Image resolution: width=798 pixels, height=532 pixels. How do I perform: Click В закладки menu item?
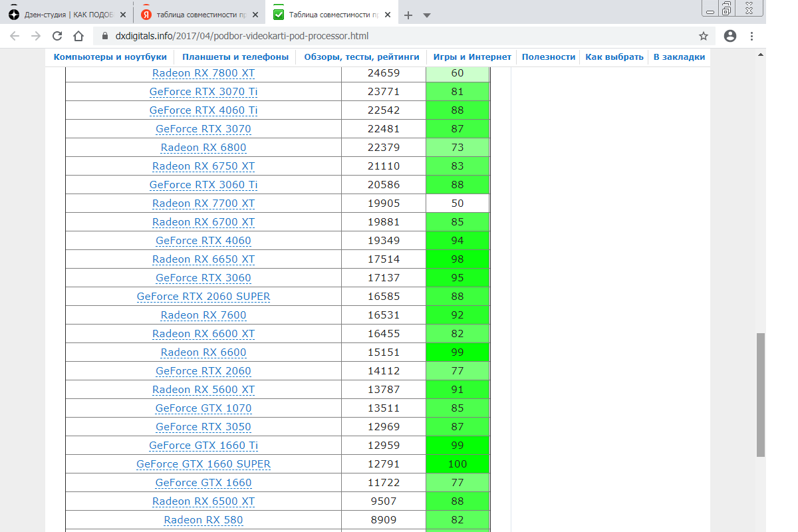(679, 57)
